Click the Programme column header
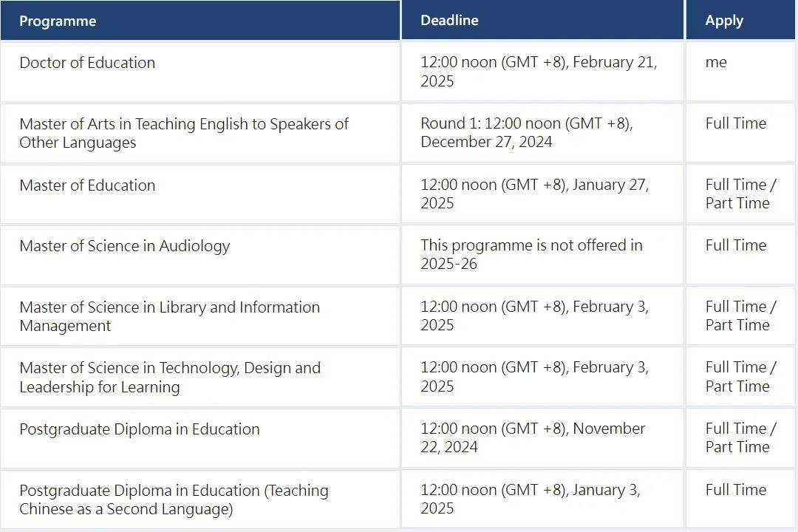798x532 pixels. point(58,21)
